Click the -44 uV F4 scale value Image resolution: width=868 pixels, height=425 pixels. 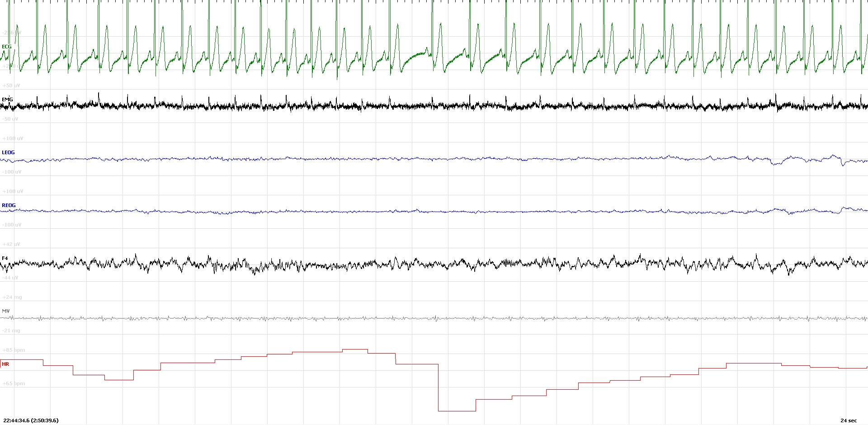pos(10,278)
